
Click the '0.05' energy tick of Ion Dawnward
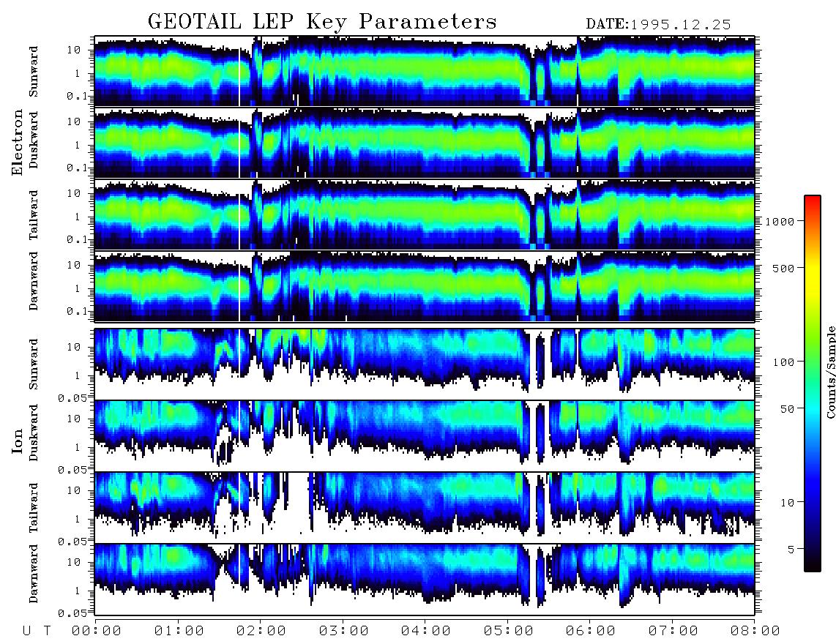point(72,613)
